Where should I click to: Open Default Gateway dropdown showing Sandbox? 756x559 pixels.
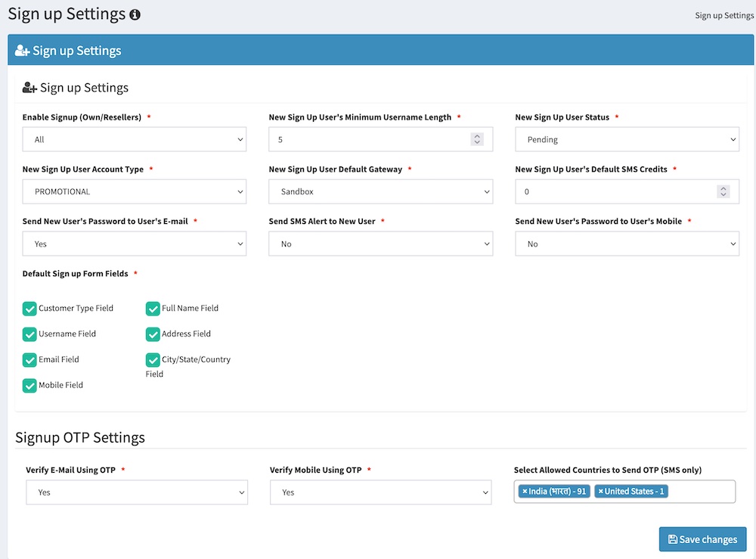tap(380, 191)
